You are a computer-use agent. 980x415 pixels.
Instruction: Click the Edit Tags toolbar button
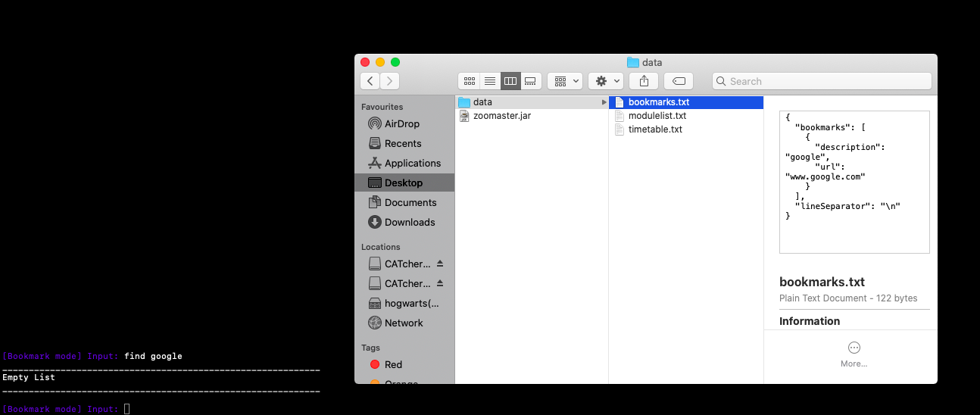679,81
